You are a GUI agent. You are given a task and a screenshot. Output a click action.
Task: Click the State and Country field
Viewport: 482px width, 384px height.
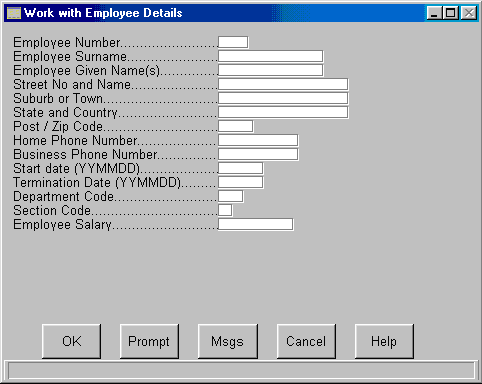(x=283, y=112)
